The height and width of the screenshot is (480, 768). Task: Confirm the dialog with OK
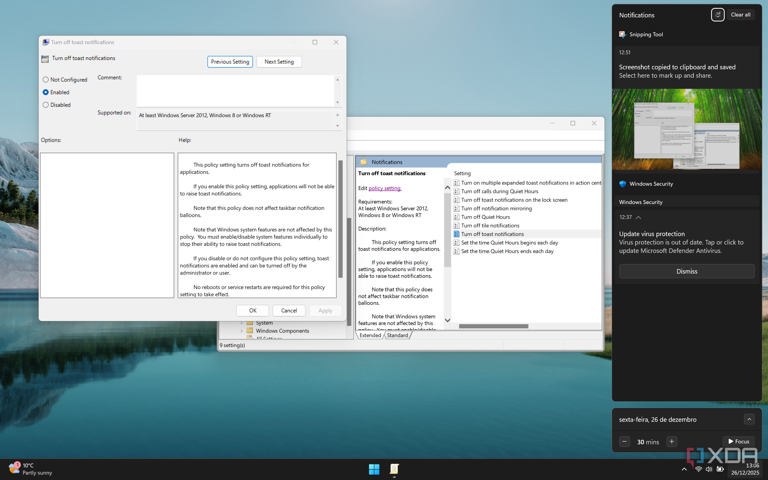pos(253,311)
